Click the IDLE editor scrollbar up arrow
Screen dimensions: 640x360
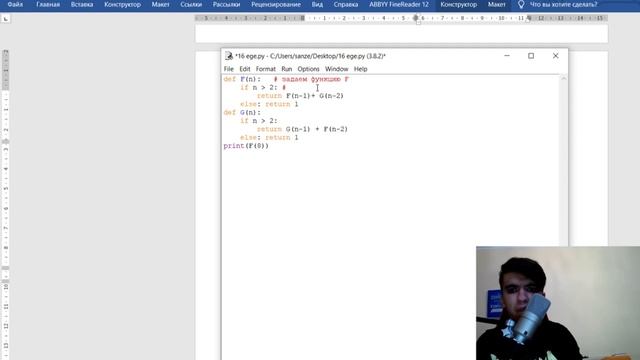click(x=564, y=78)
